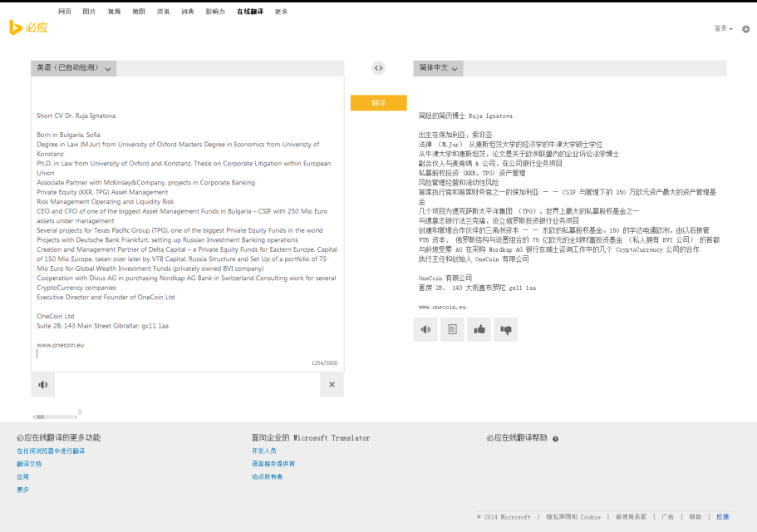Switch to the 图片 tab
This screenshot has width=757, height=532.
coord(89,12)
